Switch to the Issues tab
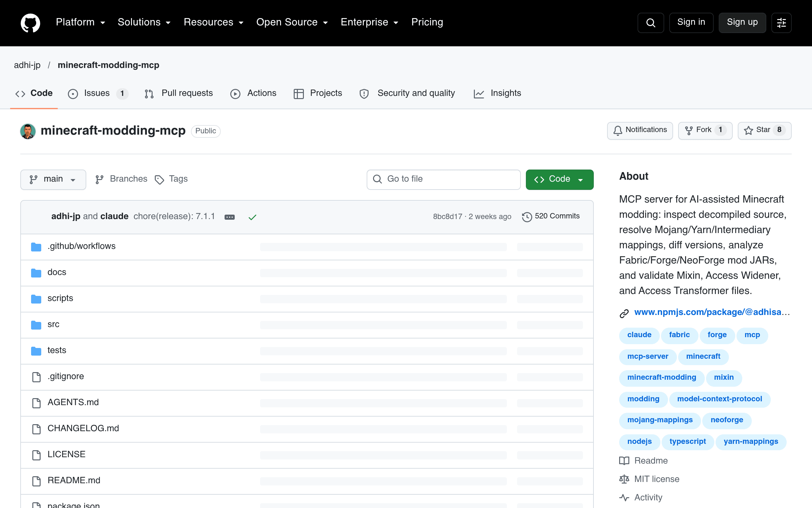 [x=98, y=93]
